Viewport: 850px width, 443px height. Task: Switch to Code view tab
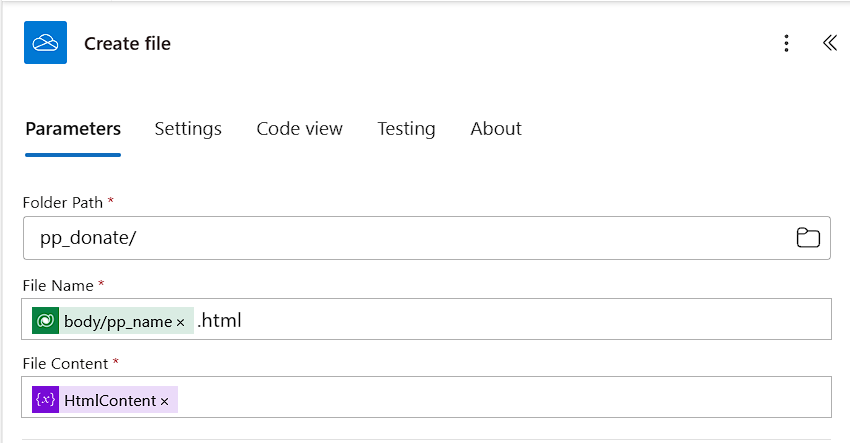click(x=299, y=128)
